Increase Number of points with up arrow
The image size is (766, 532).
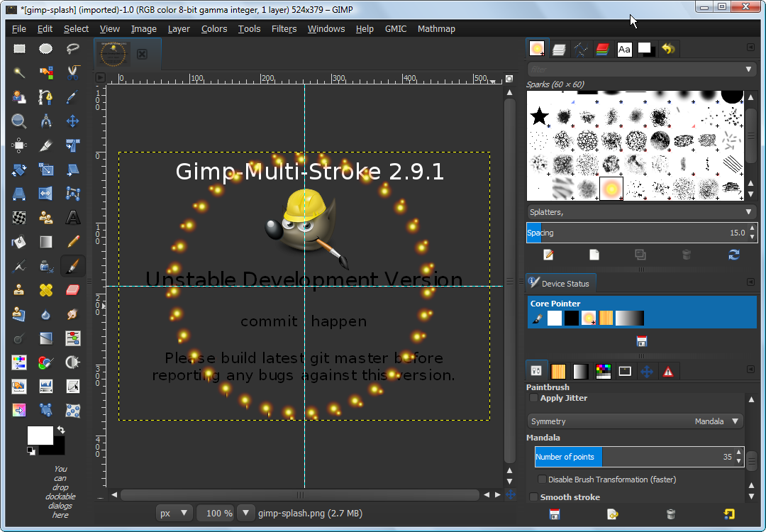coord(738,453)
